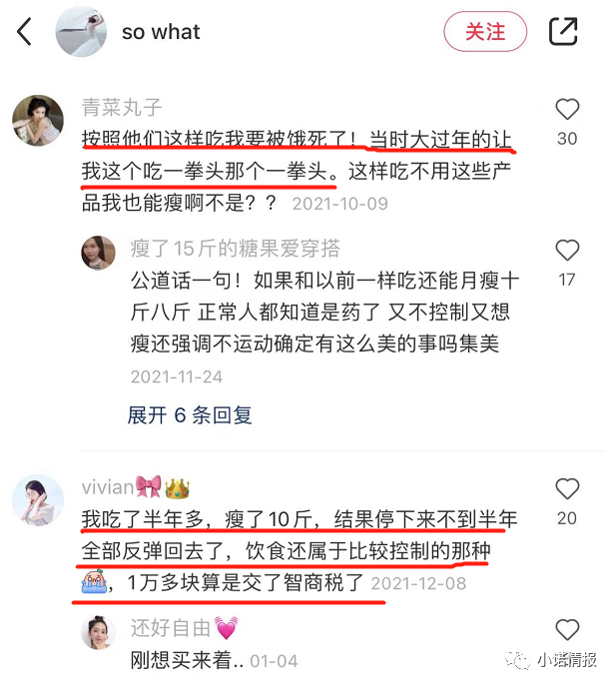
Task: Open 青菜丸子's avatar picture
Action: 38,121
